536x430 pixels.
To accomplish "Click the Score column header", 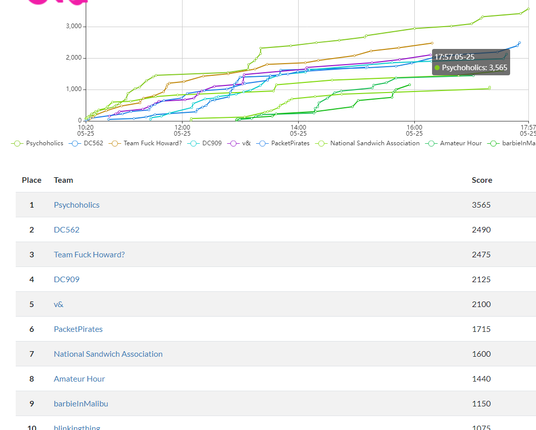I will pos(482,180).
